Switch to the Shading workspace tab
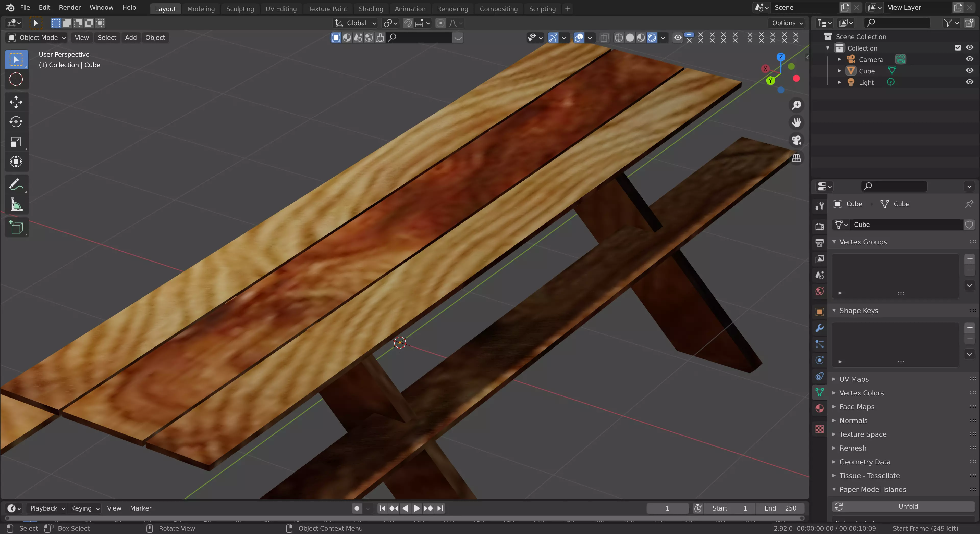Screen dimensions: 980x534 [x=371, y=9]
